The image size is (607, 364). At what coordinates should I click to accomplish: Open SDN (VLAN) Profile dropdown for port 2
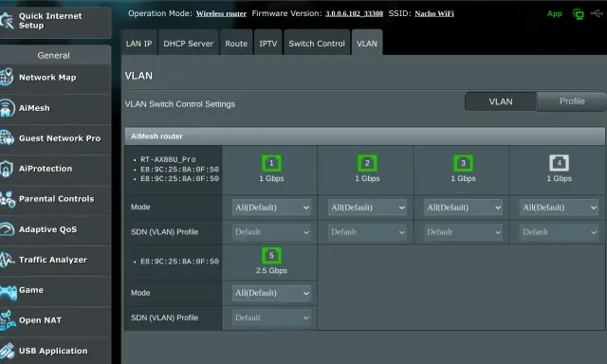coord(367,232)
